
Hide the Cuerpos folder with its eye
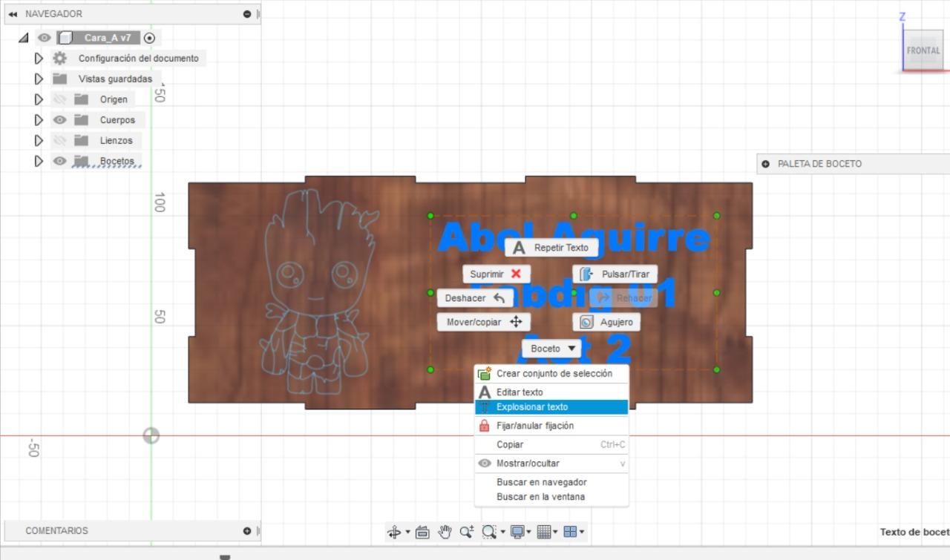(x=59, y=120)
